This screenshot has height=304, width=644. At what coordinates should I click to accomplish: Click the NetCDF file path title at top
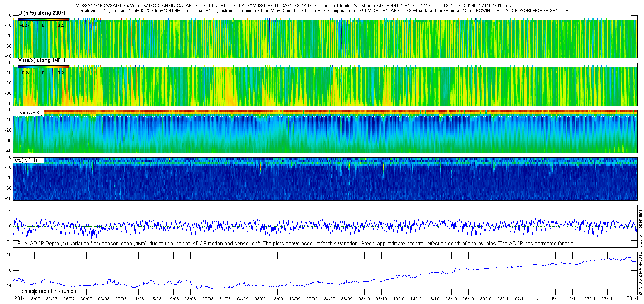coord(292,6)
